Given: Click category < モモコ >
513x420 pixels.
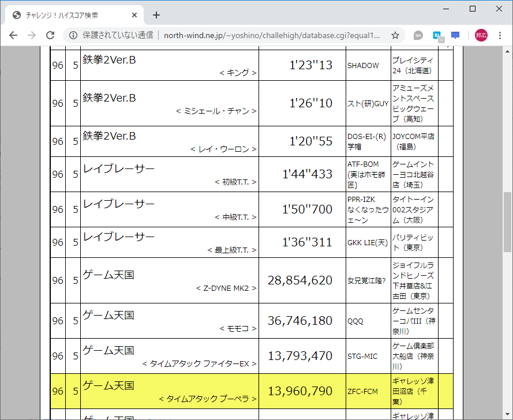Looking at the screenshot, I should (238, 329).
